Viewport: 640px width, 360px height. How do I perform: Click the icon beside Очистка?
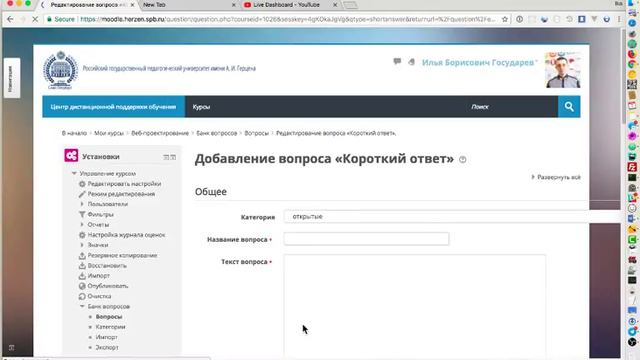82,296
